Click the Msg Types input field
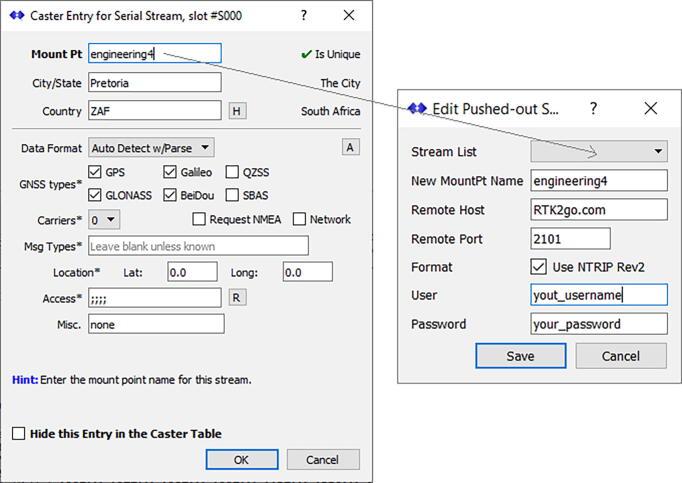The width and height of the screenshot is (682, 483). click(198, 246)
